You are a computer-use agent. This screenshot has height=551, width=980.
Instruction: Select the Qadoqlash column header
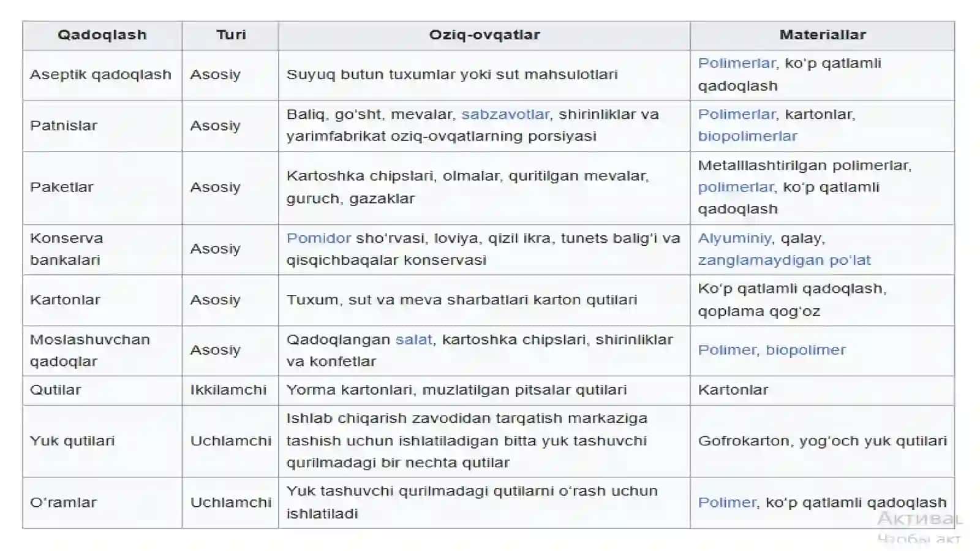tap(102, 35)
